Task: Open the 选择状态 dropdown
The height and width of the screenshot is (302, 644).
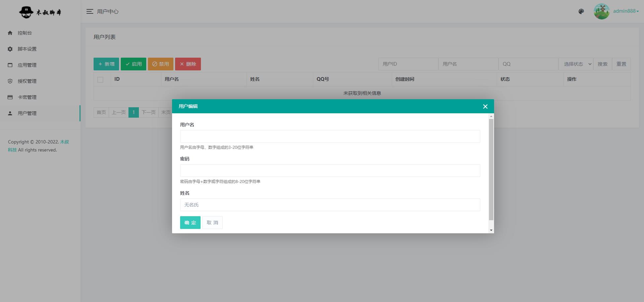Action: pyautogui.click(x=576, y=64)
